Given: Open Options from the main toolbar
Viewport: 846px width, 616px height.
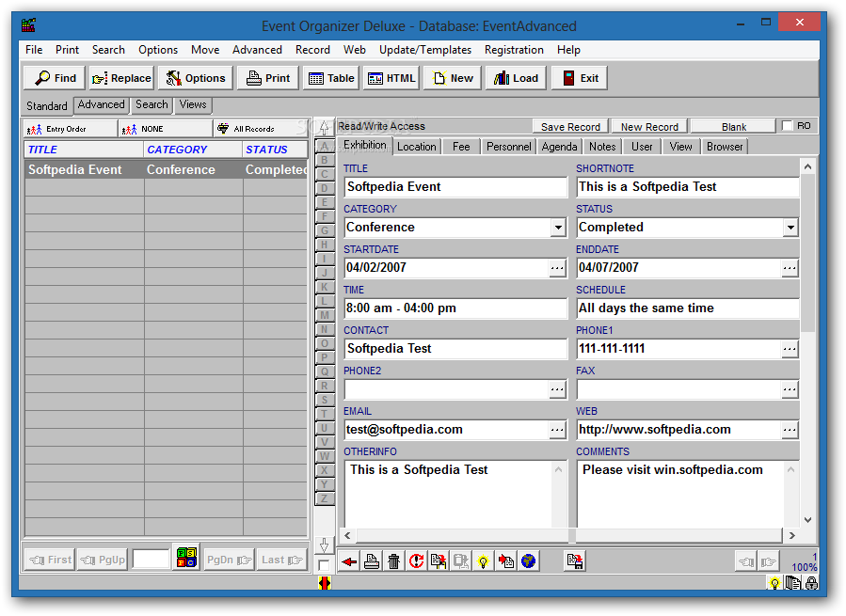Looking at the screenshot, I should 196,78.
